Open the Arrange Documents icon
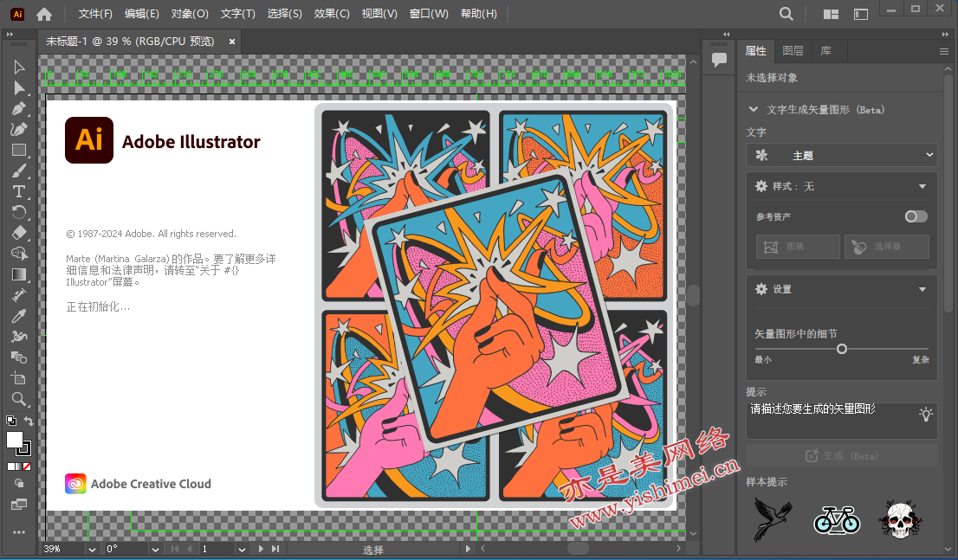 tap(831, 14)
